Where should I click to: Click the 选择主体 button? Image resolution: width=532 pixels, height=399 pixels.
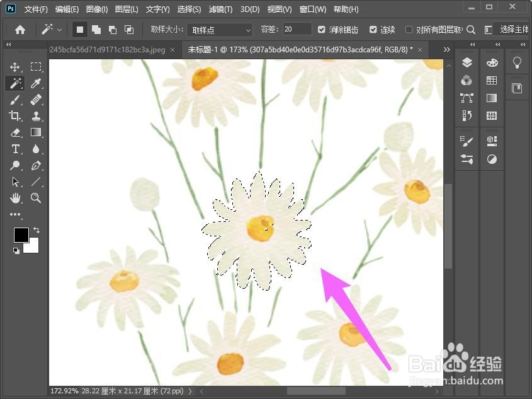[514, 30]
